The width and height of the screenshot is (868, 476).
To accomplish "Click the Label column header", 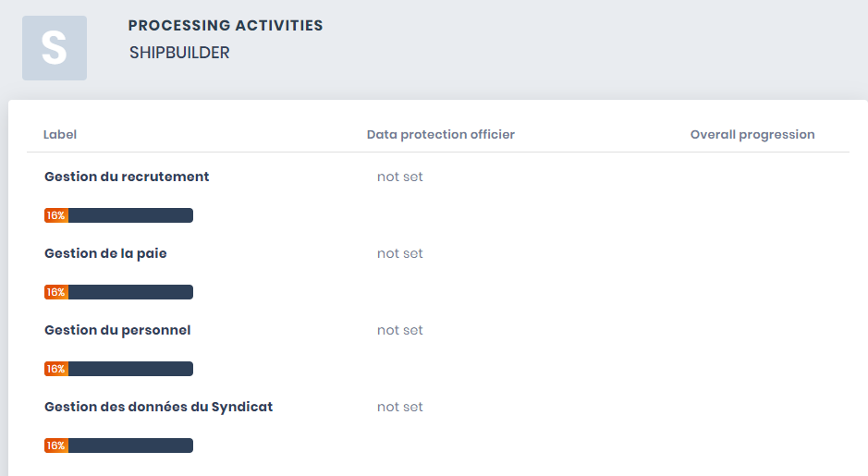I will click(60, 135).
